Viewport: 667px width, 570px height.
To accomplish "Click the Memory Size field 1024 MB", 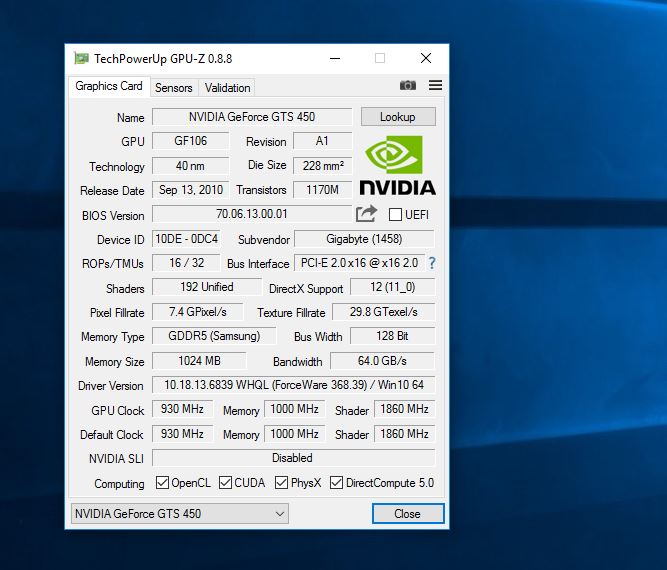I will coord(199,361).
